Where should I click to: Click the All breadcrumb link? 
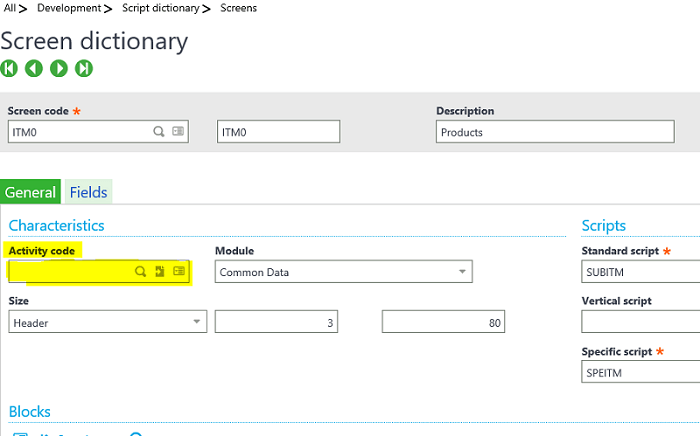point(8,8)
